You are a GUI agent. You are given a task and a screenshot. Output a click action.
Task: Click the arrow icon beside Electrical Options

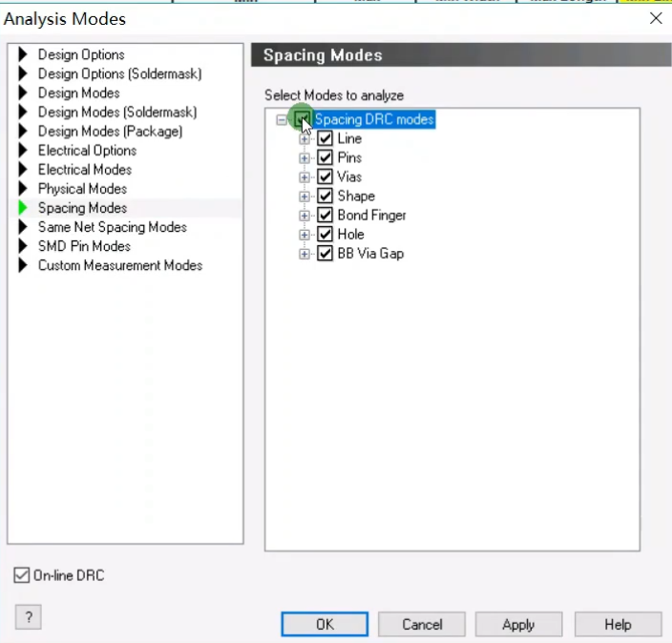(23, 151)
